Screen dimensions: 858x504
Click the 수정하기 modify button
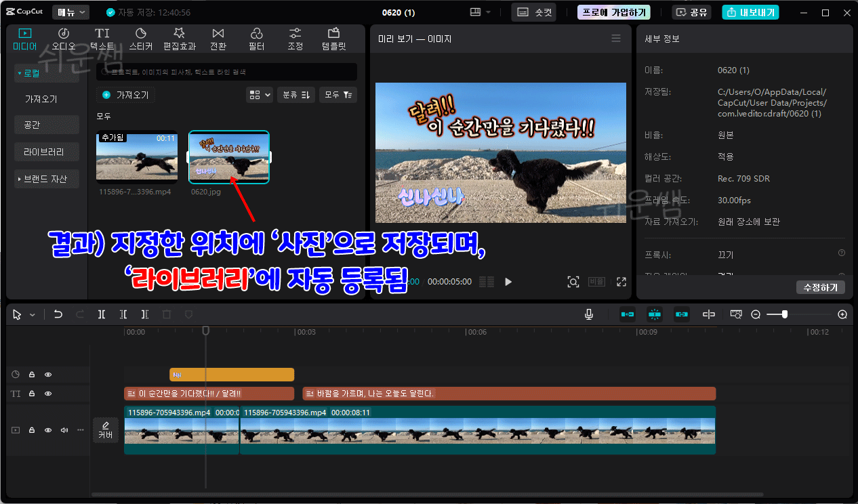[x=820, y=287]
